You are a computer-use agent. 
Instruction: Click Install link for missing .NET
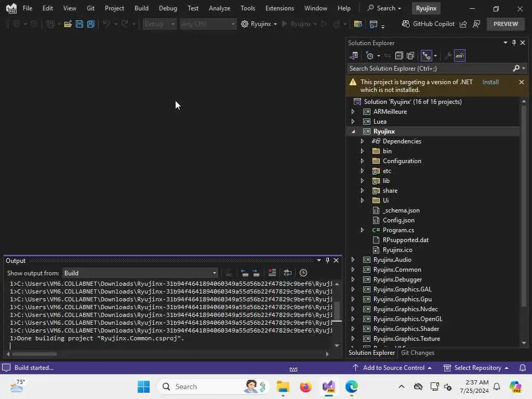tap(490, 82)
